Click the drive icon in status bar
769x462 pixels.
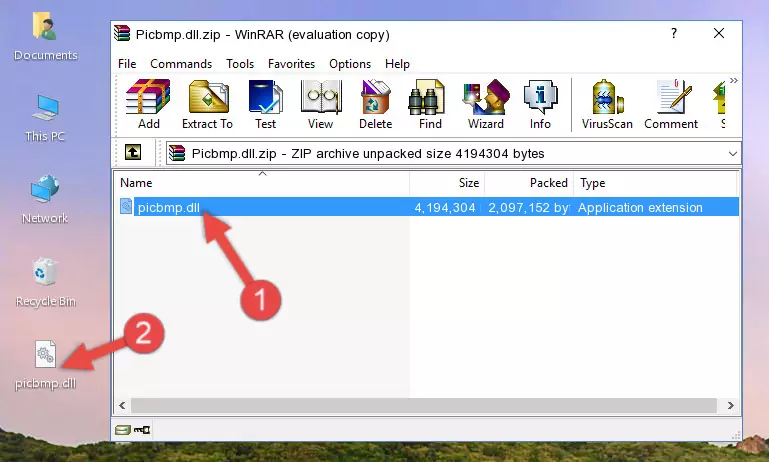[122, 430]
